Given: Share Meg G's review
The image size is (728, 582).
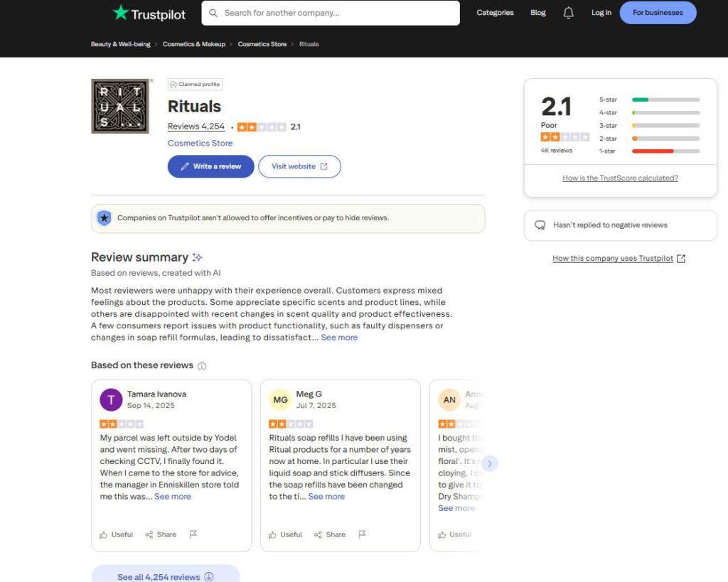Looking at the screenshot, I should 330,534.
